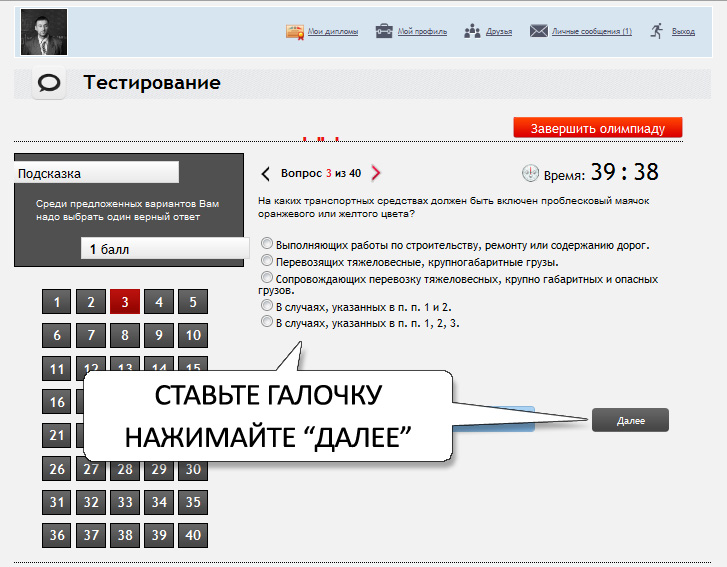
Task: Open the Мой профиль link
Action: click(422, 32)
